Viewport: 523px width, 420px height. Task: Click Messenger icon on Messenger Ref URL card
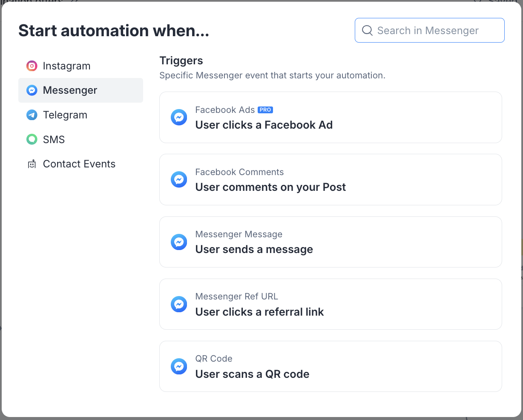tap(179, 304)
